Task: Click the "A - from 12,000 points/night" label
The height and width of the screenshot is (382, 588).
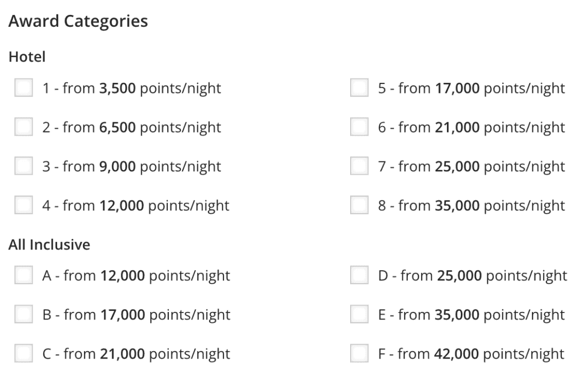Action: coord(136,276)
